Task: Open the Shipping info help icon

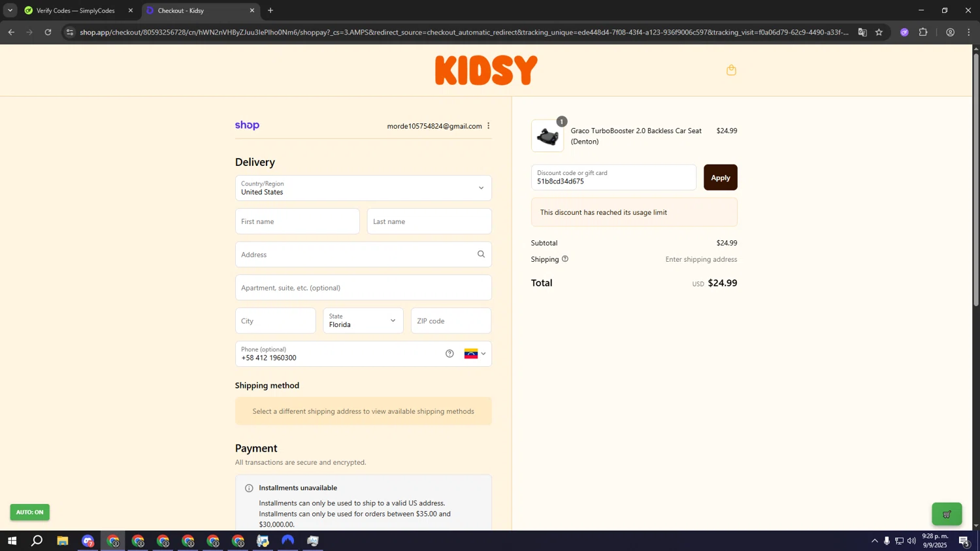Action: [x=565, y=259]
